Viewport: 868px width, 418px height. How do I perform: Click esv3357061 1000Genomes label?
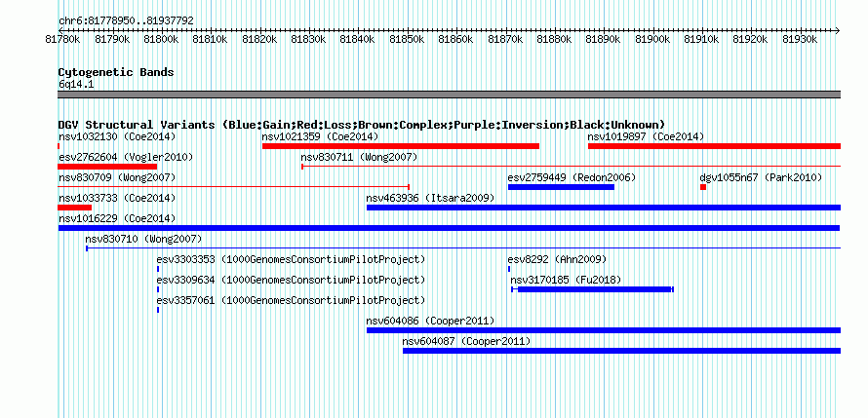[x=292, y=300]
